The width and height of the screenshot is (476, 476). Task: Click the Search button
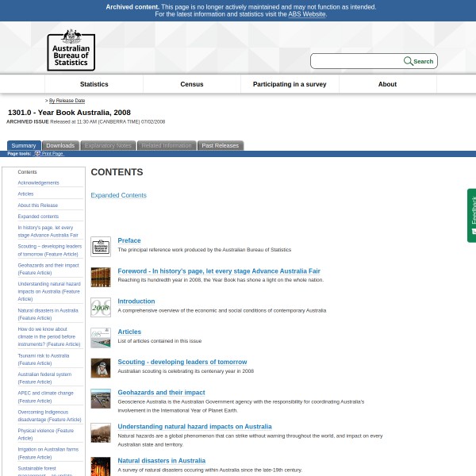tap(419, 61)
